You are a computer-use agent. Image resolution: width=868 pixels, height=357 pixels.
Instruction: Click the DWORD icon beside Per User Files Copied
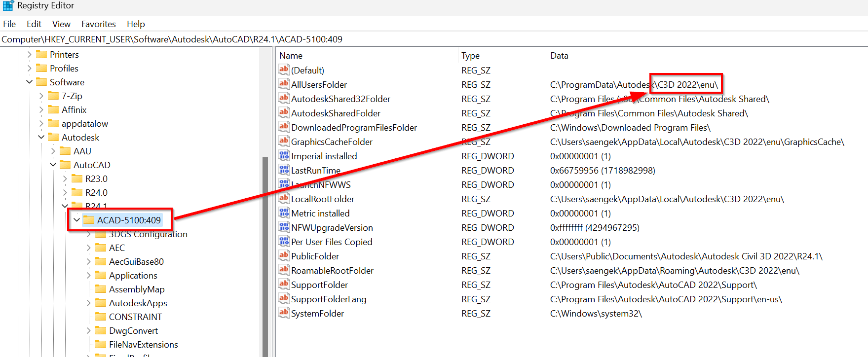[x=284, y=241]
